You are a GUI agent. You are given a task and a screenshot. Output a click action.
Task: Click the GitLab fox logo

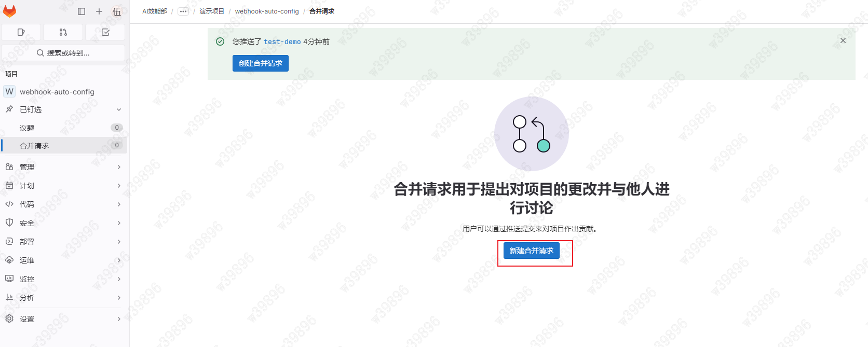10,11
